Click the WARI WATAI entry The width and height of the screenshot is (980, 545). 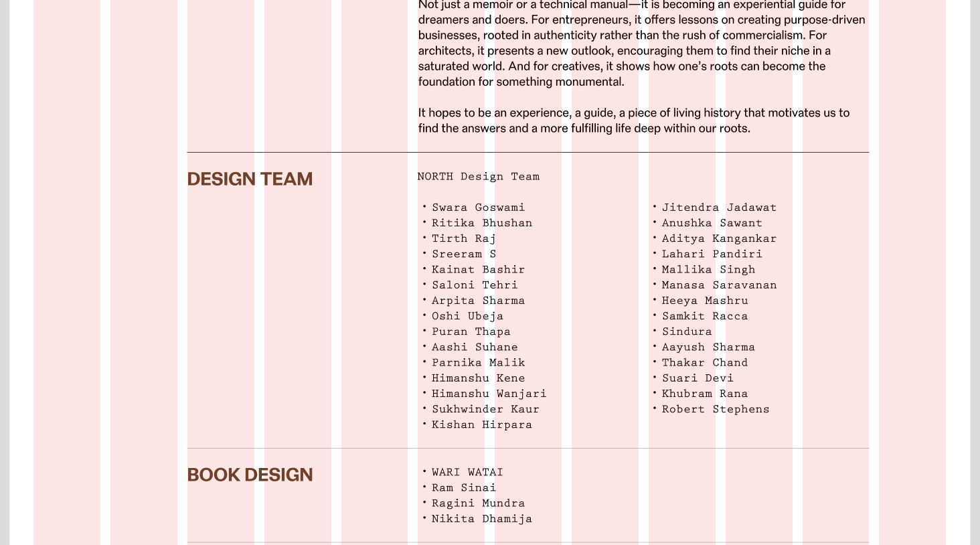coord(467,473)
